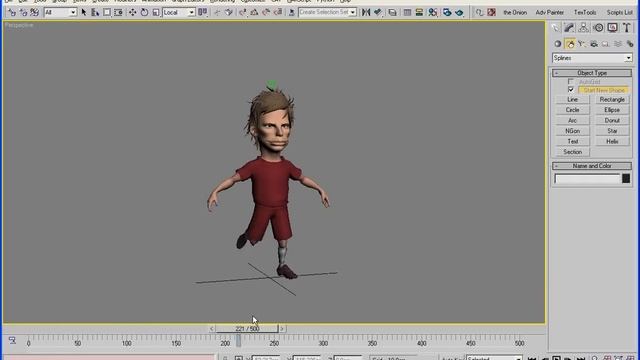Click the Helix spline button
This screenshot has height=360, width=640.
point(612,141)
